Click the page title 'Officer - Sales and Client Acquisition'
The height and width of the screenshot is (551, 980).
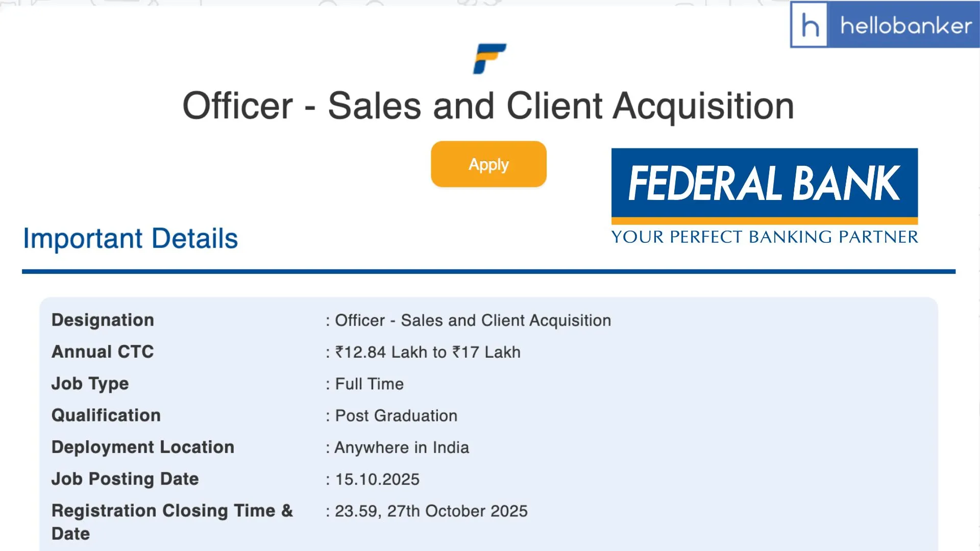coord(488,106)
